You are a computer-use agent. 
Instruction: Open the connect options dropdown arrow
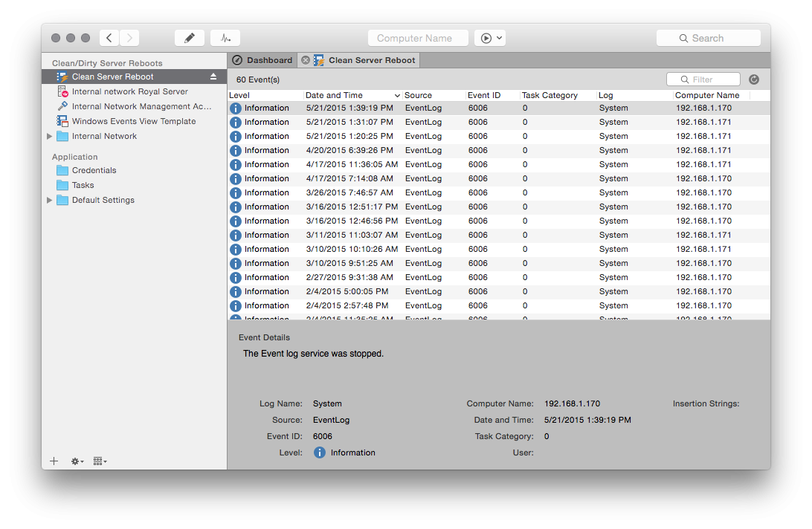pos(500,38)
